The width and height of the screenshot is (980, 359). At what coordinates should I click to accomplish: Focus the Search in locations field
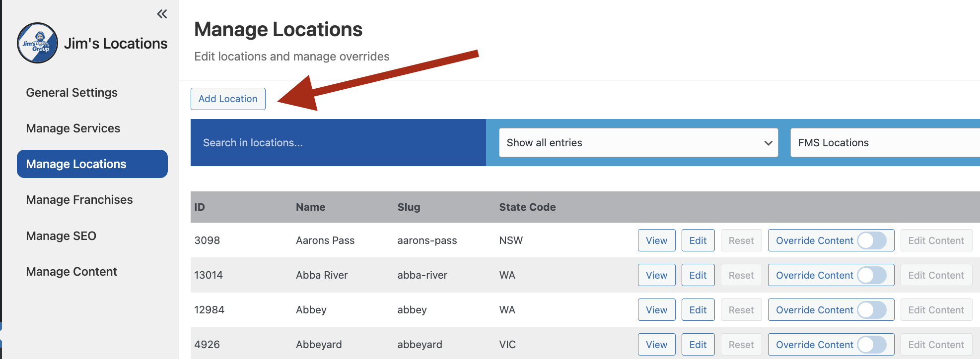[338, 143]
